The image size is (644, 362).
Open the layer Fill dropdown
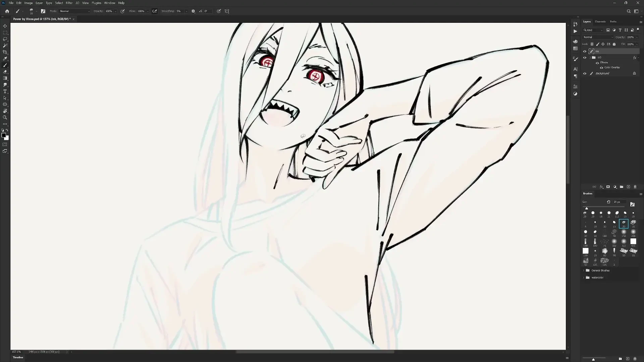(637, 44)
